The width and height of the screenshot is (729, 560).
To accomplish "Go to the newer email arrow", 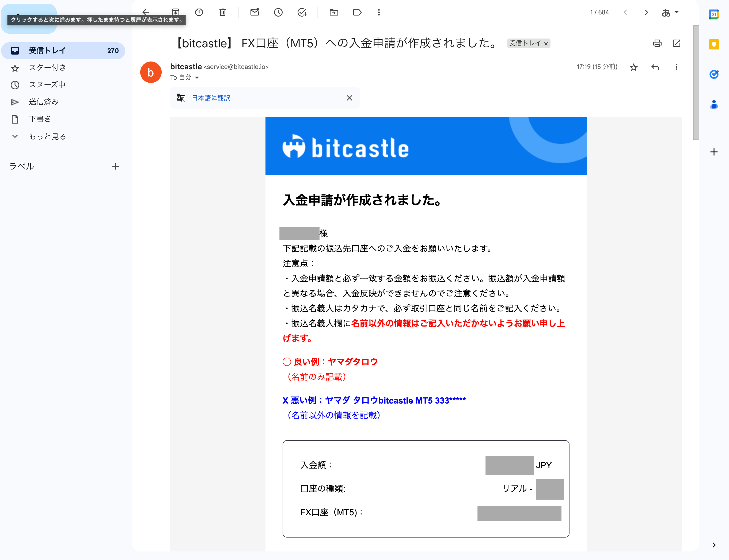I will (625, 12).
